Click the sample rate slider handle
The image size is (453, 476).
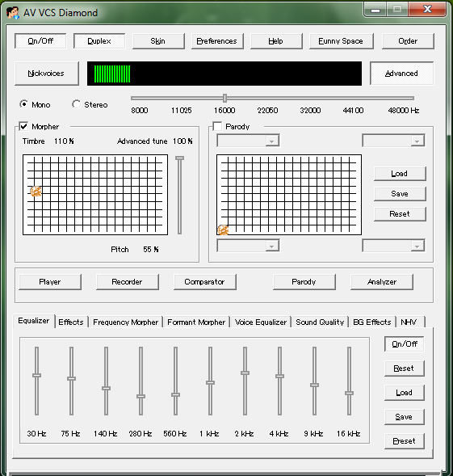click(x=224, y=98)
